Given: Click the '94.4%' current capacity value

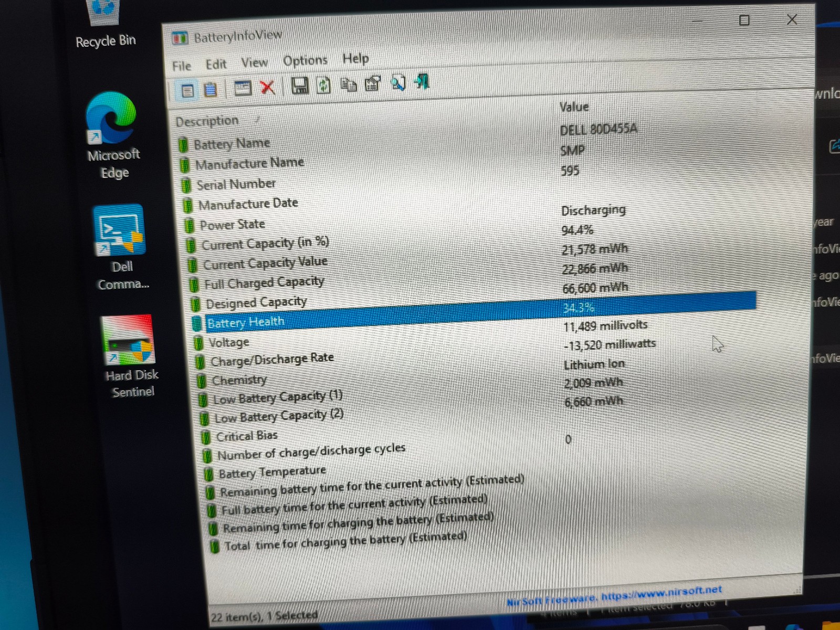Looking at the screenshot, I should tap(577, 230).
